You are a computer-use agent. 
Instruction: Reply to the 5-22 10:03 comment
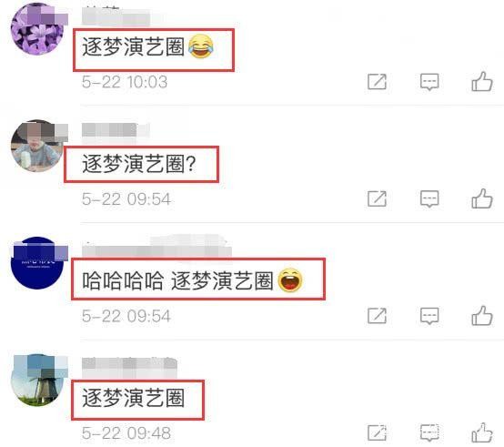(429, 82)
